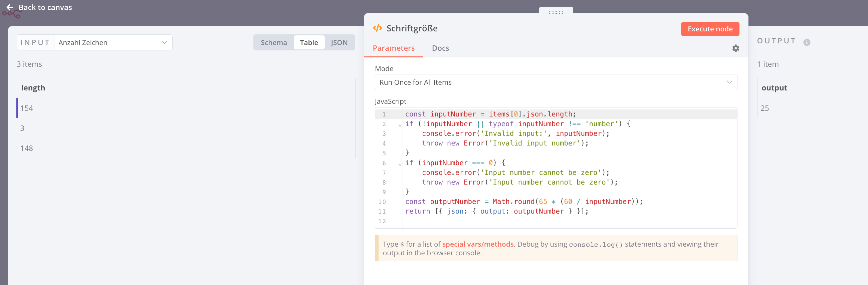Switch input view to Schema
This screenshot has height=285, width=868.
[x=274, y=42]
